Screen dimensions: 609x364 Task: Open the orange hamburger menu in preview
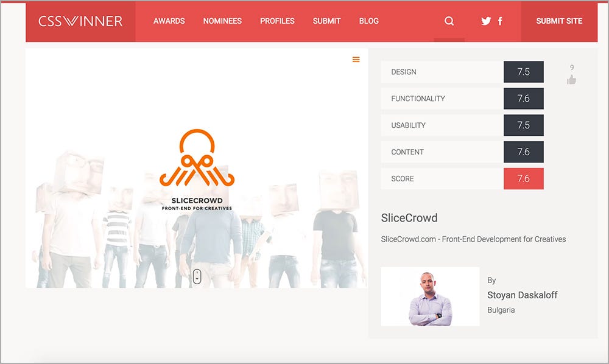click(356, 60)
